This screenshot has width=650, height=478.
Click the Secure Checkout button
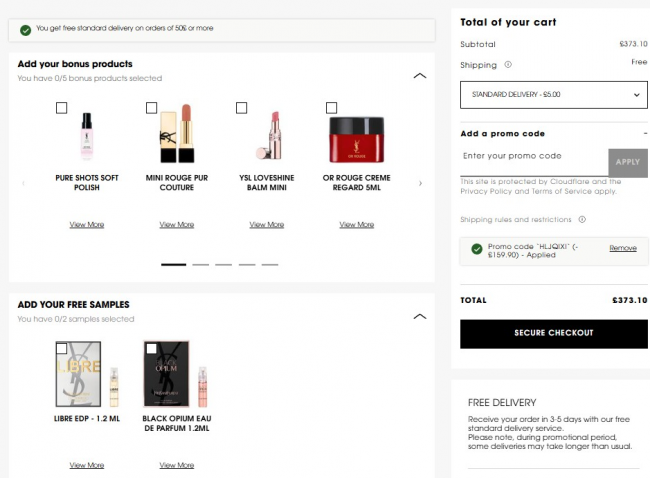tap(554, 334)
